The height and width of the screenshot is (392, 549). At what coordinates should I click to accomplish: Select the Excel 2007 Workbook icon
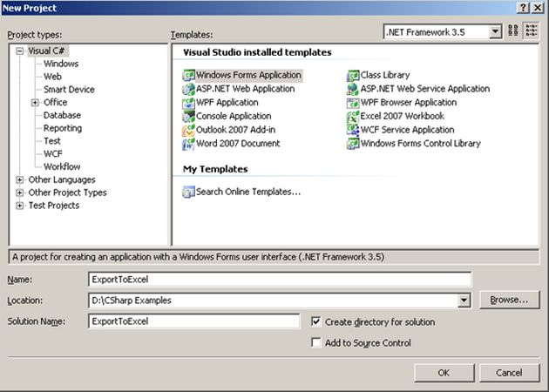pos(353,116)
